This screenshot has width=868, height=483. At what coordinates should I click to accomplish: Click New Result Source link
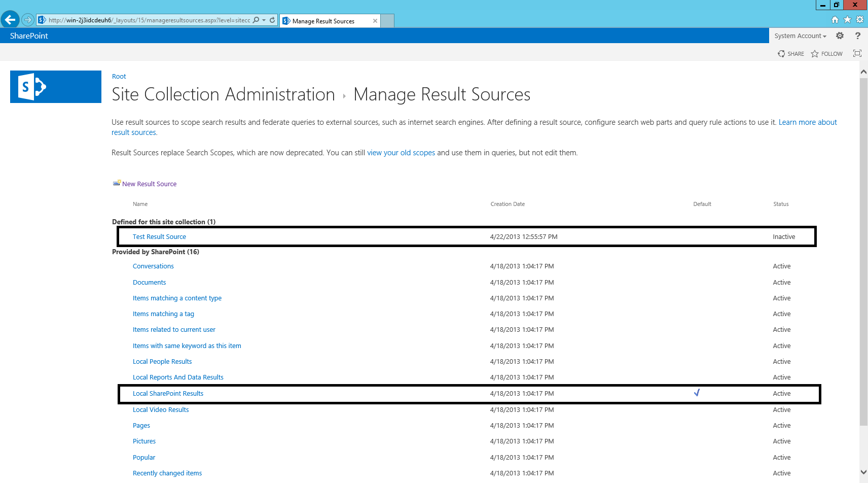click(149, 184)
